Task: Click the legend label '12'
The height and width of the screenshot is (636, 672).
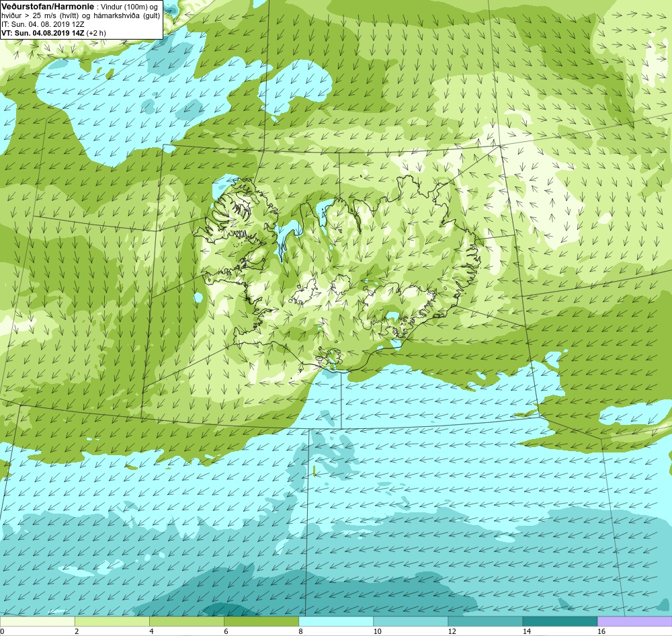Action: pos(452,631)
